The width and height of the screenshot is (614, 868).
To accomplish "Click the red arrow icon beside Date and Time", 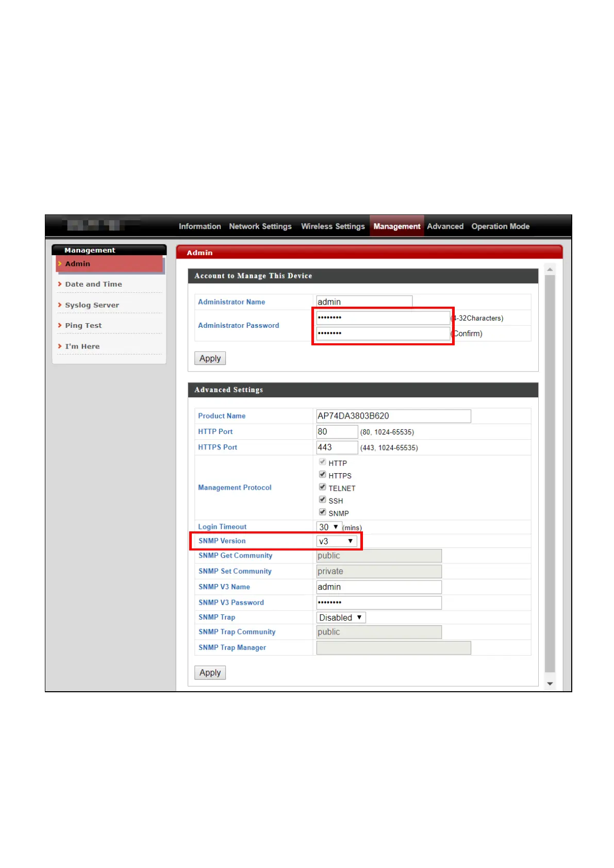I will click(x=60, y=283).
